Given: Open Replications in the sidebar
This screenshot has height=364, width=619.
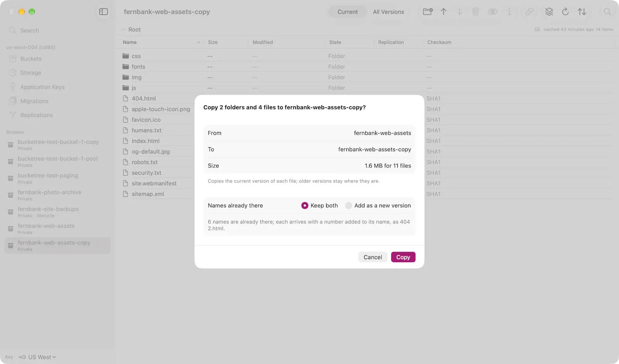Looking at the screenshot, I should point(58,115).
